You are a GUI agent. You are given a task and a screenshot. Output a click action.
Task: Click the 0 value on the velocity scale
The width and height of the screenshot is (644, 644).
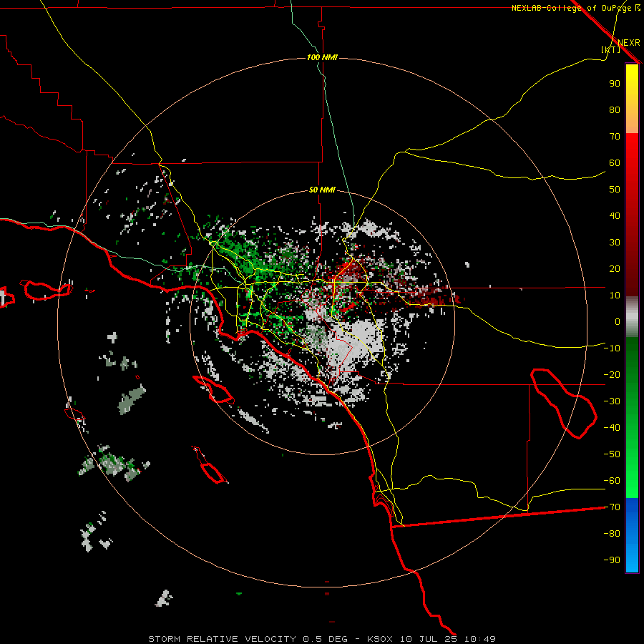click(618, 321)
